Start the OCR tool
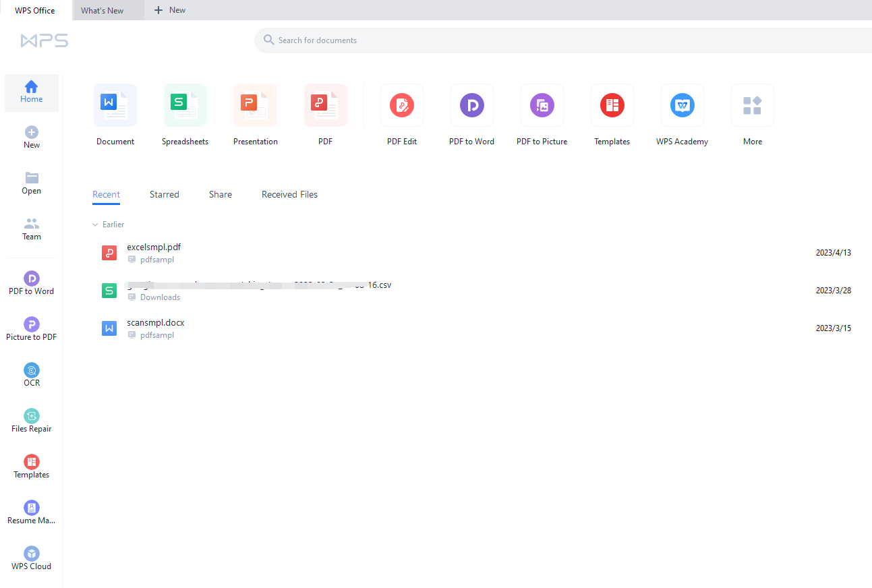The width and height of the screenshot is (872, 588). pos(32,375)
